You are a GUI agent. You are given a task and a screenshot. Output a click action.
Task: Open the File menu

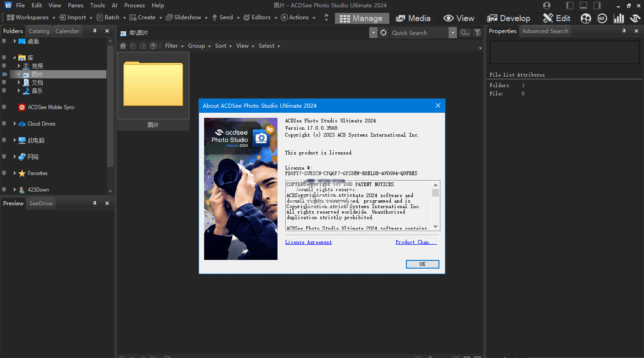[x=20, y=6]
